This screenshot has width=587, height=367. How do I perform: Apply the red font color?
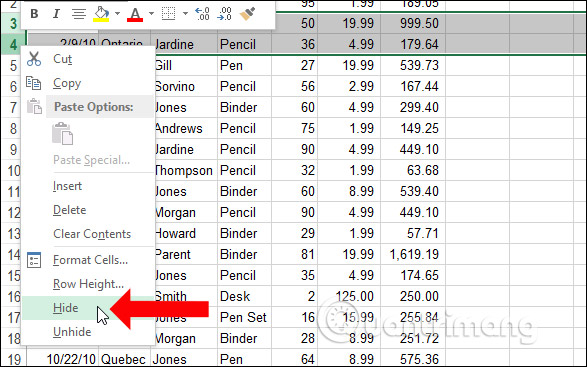pos(135,14)
